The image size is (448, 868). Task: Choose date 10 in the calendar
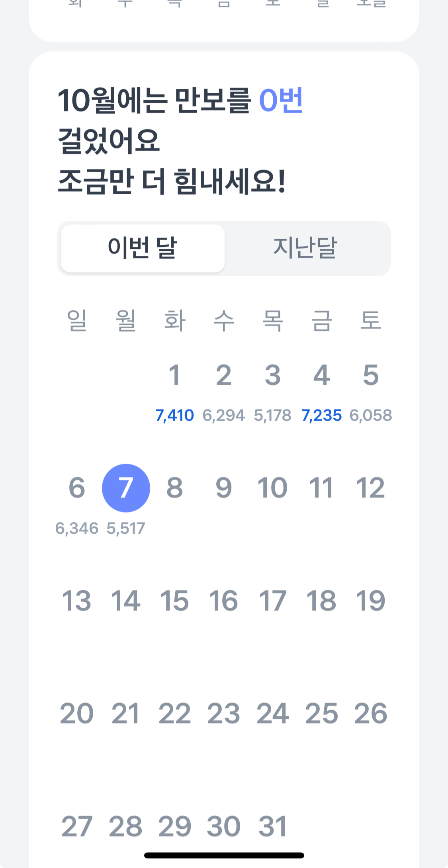(x=273, y=488)
